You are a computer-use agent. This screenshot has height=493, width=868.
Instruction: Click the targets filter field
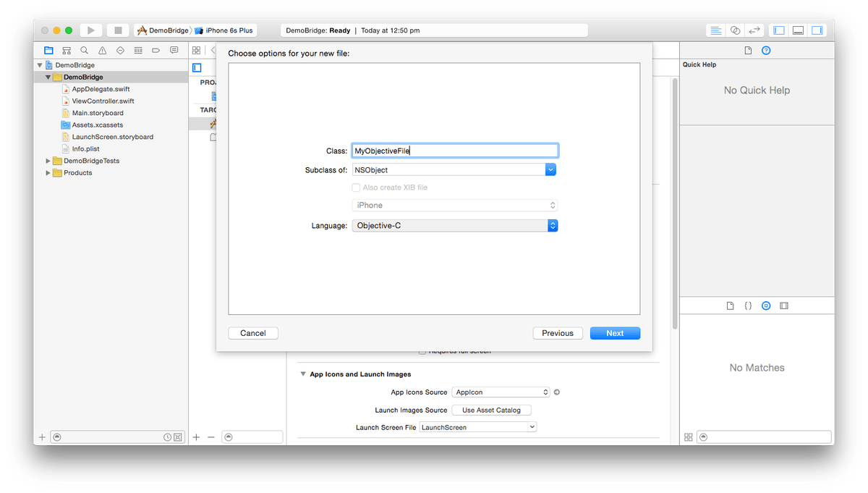(x=252, y=437)
